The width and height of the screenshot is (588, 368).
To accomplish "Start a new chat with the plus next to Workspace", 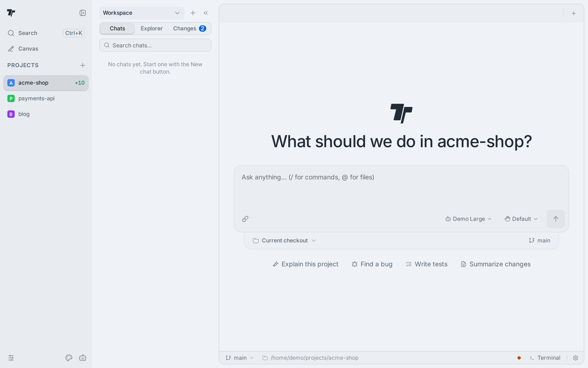I will click(x=193, y=13).
